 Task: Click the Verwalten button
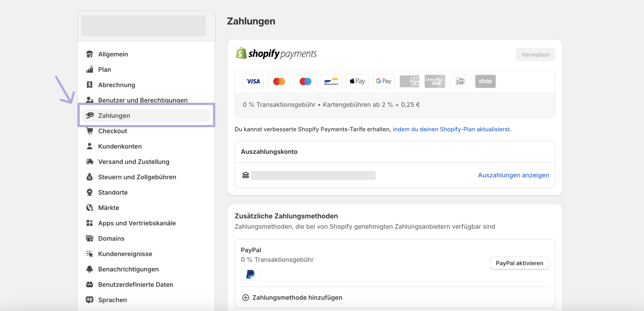pos(535,54)
